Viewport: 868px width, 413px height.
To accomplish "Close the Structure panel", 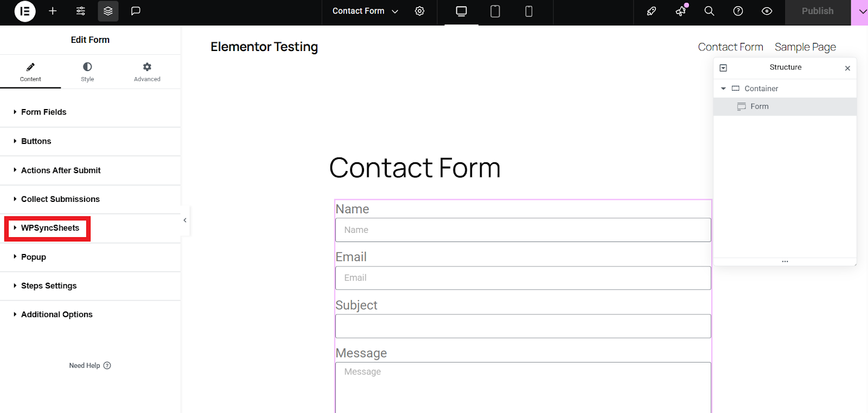I will coord(847,68).
